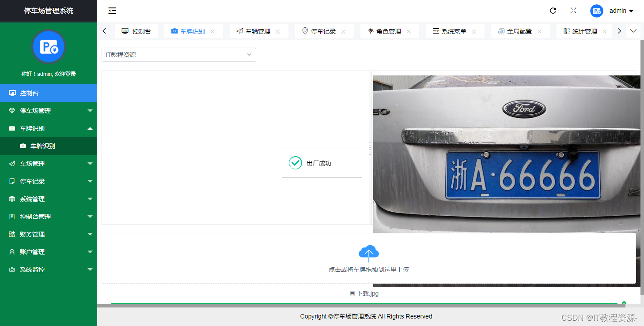
Task: Click the grid icon beside 财务管理
Action: tap(12, 234)
